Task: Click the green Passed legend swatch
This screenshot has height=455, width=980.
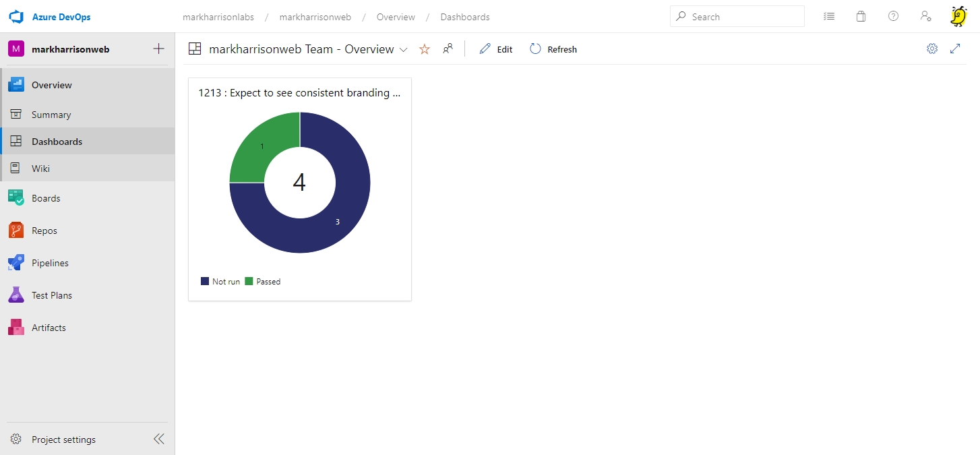Action: pyautogui.click(x=249, y=281)
